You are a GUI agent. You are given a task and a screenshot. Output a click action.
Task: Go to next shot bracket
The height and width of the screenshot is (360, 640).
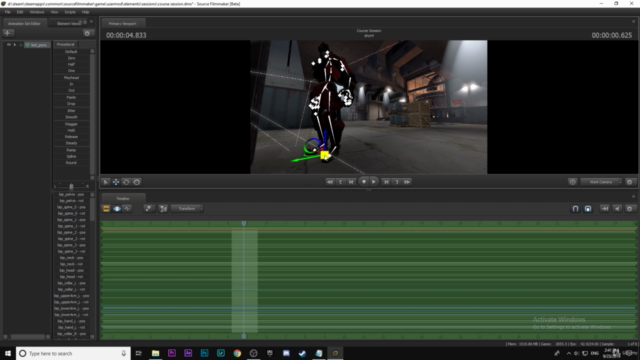(x=396, y=182)
